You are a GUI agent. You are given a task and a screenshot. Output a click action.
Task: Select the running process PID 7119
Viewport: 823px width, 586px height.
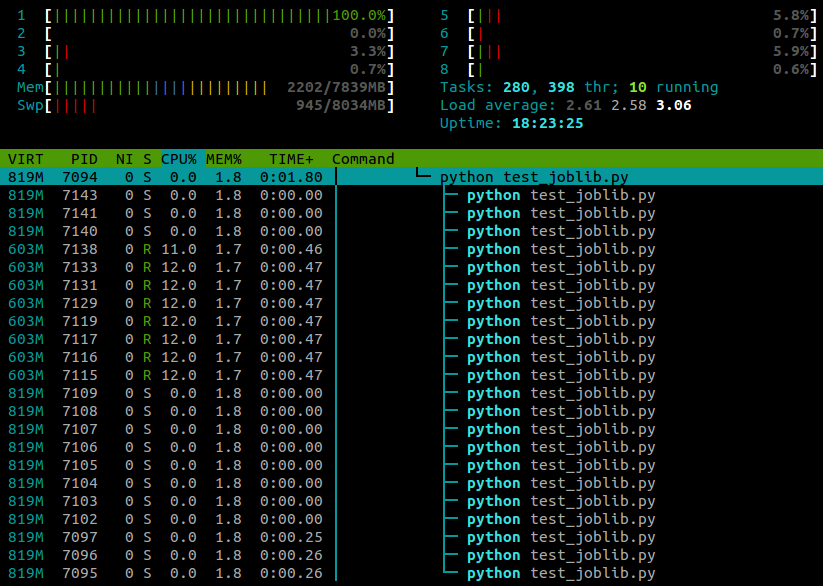(x=412, y=321)
